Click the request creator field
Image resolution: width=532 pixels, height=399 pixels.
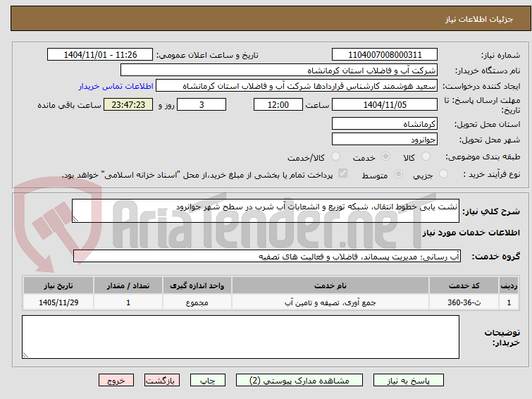[297, 86]
